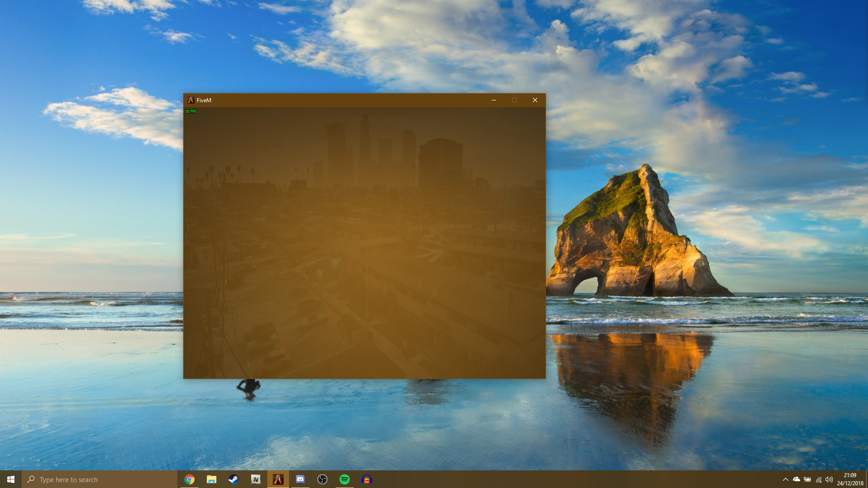
Task: Open the GTA IV taskbar icon
Action: [256, 479]
